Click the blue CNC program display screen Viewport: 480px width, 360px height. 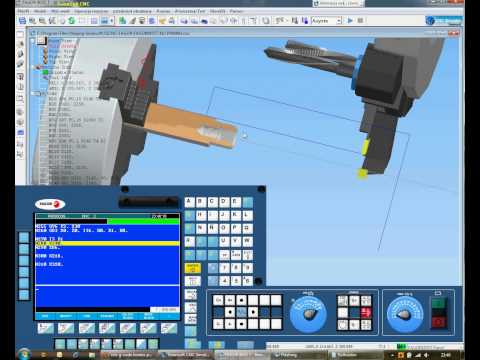(107, 263)
